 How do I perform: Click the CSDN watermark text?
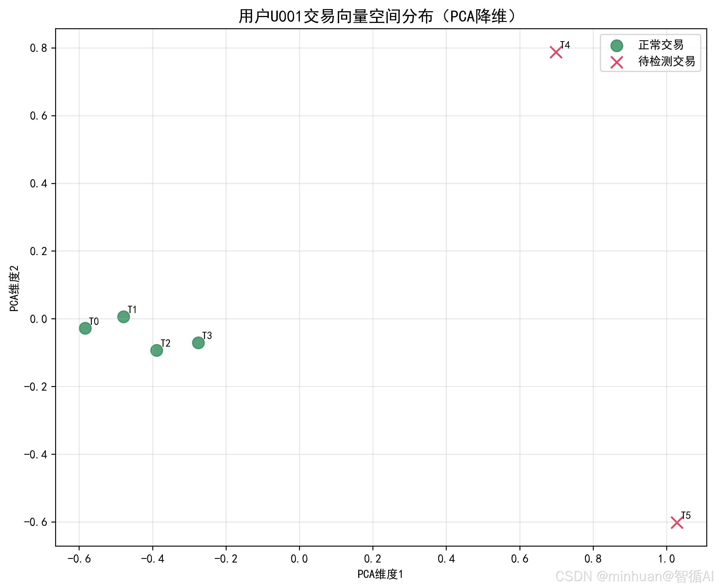coord(634,576)
